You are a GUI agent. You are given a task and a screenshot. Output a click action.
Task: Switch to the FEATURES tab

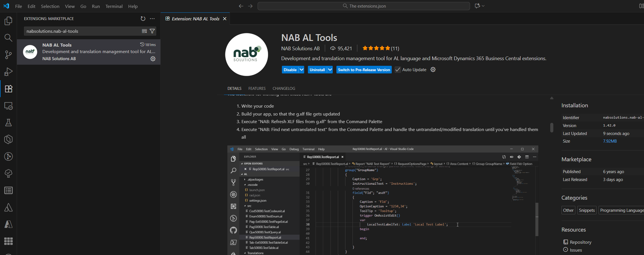257,88
